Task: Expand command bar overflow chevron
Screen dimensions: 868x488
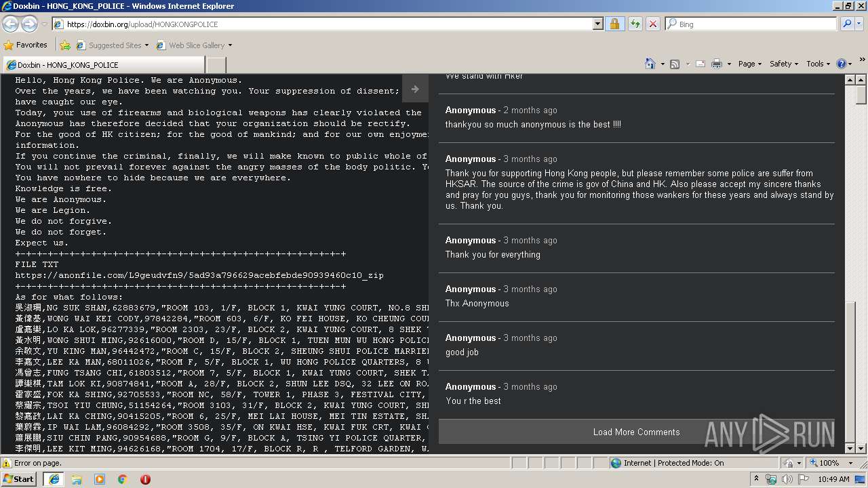Action: point(863,61)
